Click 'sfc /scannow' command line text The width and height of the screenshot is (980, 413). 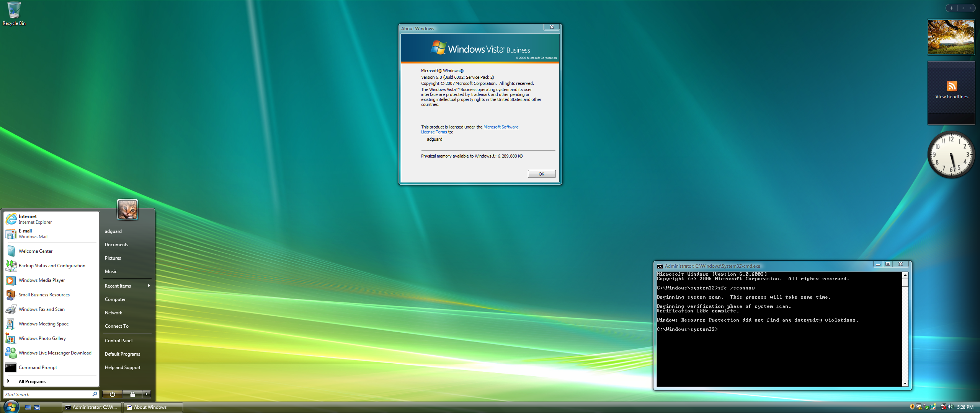(x=736, y=288)
